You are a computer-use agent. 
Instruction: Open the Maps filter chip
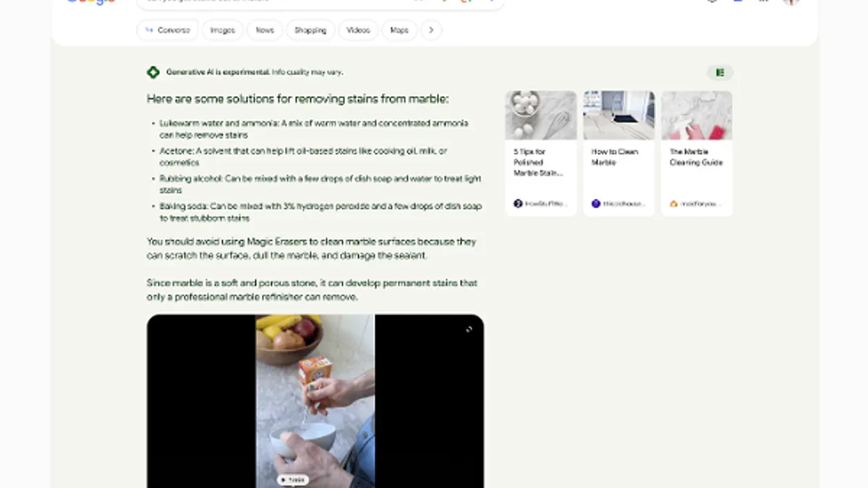click(x=399, y=30)
